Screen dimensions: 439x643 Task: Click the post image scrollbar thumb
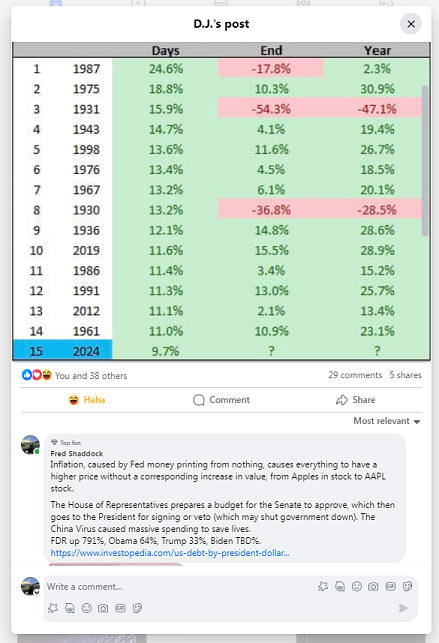click(425, 160)
